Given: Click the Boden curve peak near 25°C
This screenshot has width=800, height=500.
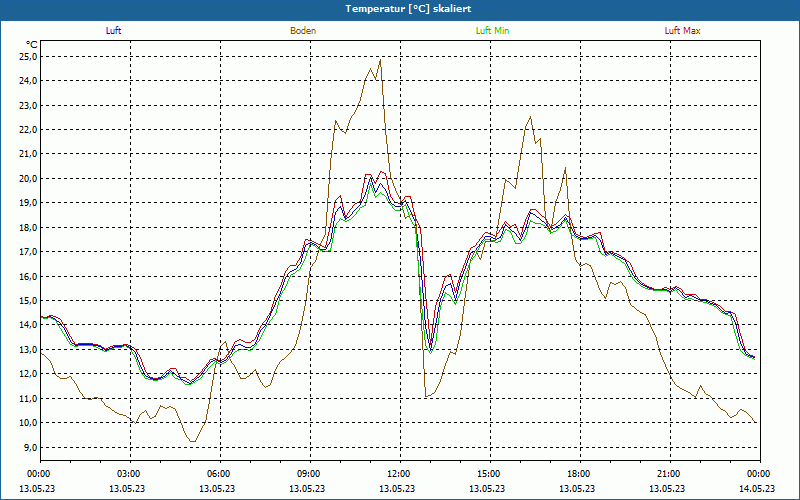Looking at the screenshot, I should pyautogui.click(x=380, y=60).
